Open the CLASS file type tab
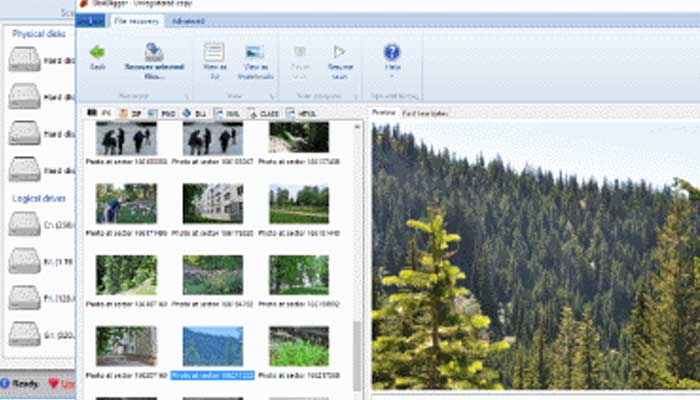This screenshot has height=400, width=700. point(264,114)
